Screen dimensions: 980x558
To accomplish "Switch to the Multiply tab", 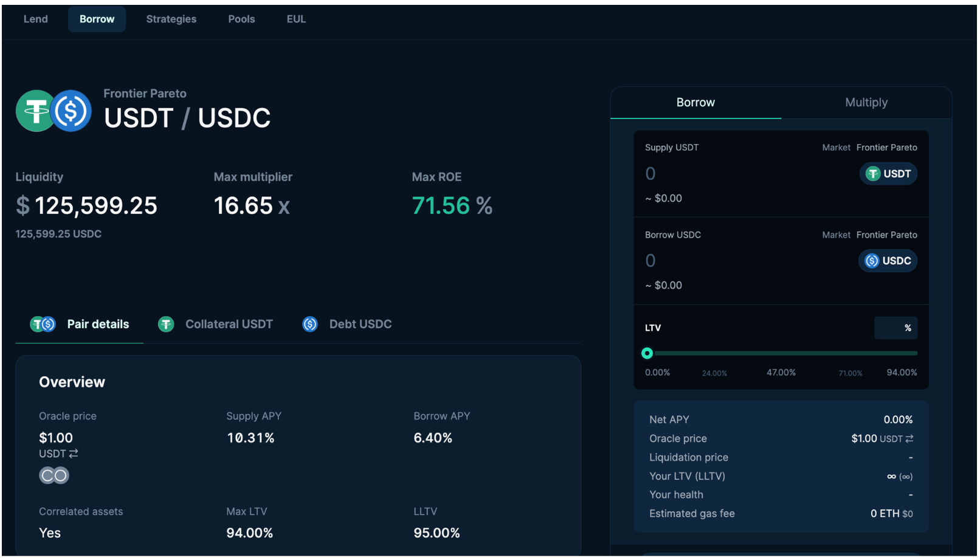I will pos(866,103).
